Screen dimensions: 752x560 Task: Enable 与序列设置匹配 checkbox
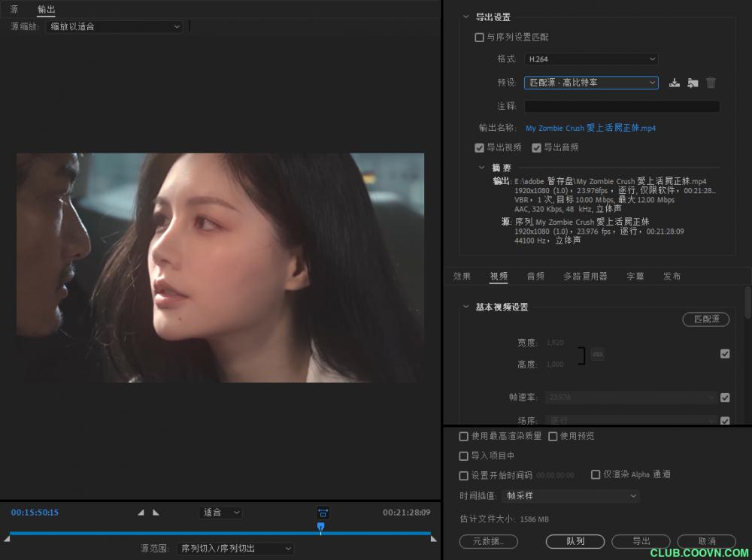coord(479,38)
